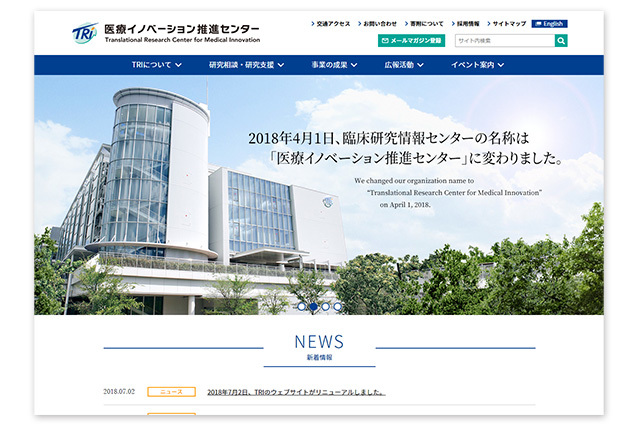This screenshot has width=640, height=430.
Task: Open 採用情報 recruitment link
Action: click(x=466, y=24)
